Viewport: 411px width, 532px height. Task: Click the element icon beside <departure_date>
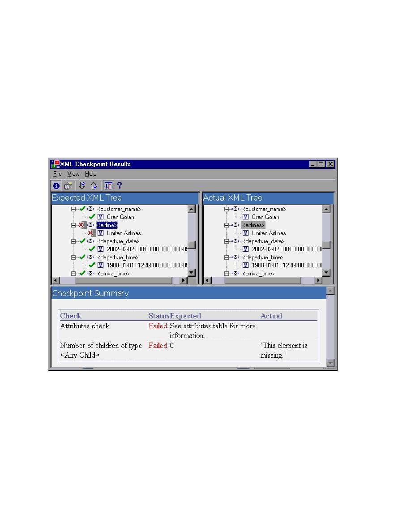tap(90, 241)
